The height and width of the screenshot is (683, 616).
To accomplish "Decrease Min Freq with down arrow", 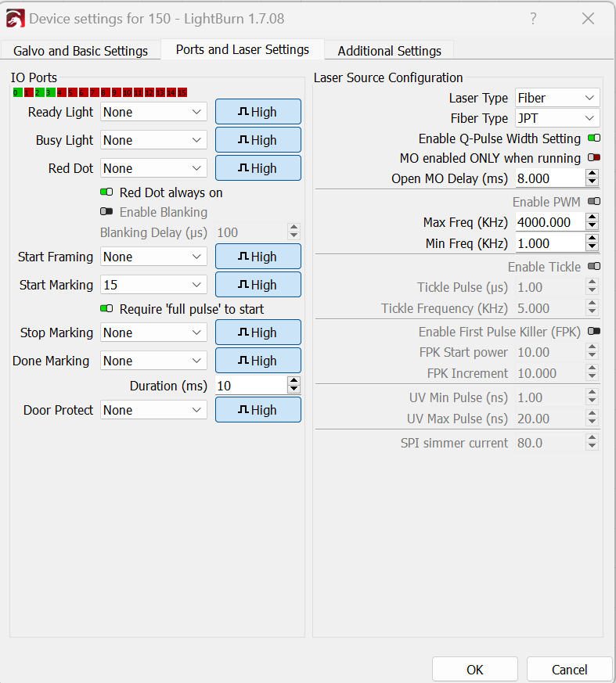I will click(x=592, y=247).
